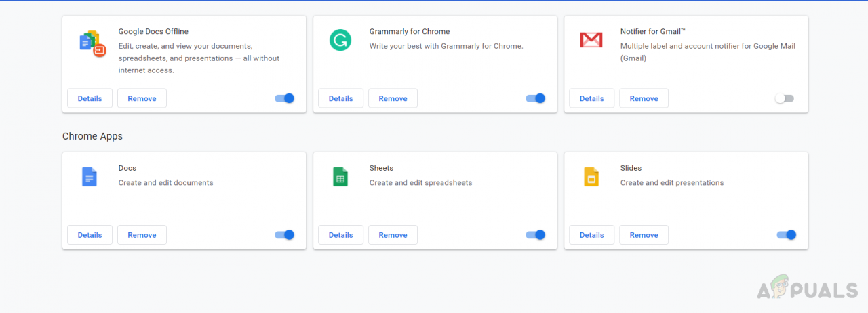Disable the Google Docs Offline toggle
Viewport: 868px width, 313px height.
[285, 98]
